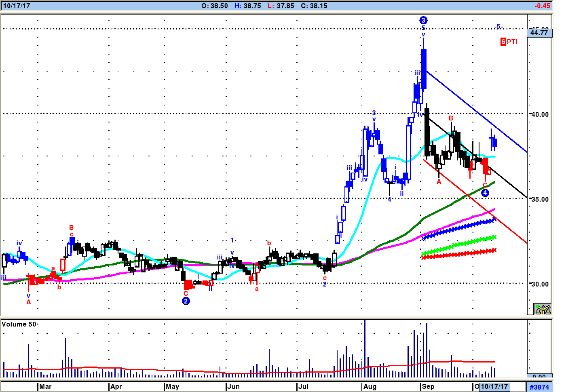Click the 10/17/17 cursor date on time axis
Screen dimensions: 566x392
tap(494, 387)
